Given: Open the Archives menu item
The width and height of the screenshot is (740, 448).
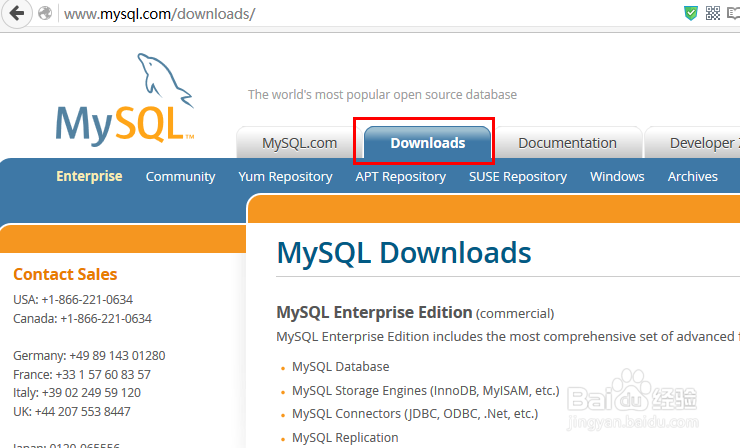Looking at the screenshot, I should tap(692, 177).
